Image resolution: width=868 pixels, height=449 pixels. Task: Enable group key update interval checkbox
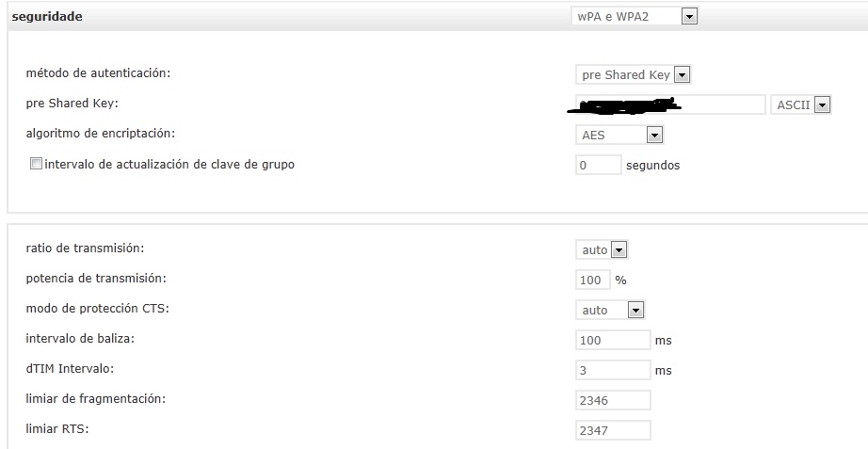coord(36,164)
